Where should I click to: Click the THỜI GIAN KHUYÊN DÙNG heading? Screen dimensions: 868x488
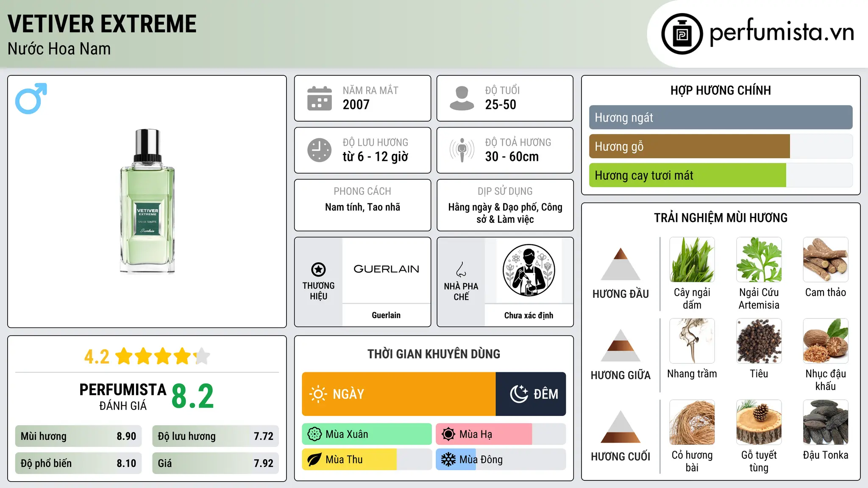click(434, 354)
